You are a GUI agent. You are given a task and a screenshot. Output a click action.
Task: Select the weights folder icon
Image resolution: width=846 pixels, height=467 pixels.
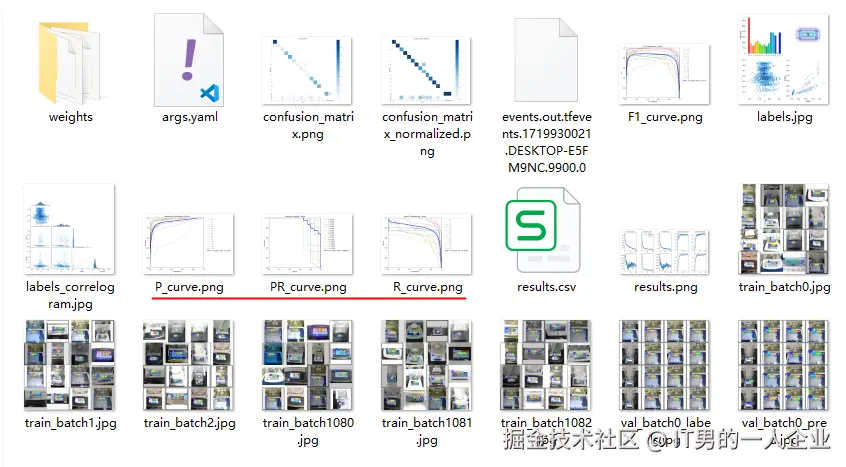pos(69,62)
